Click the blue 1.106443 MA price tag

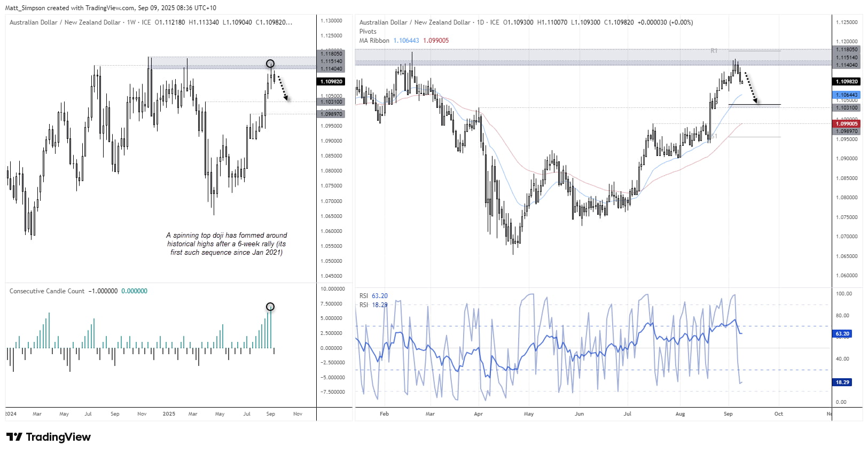pyautogui.click(x=847, y=95)
